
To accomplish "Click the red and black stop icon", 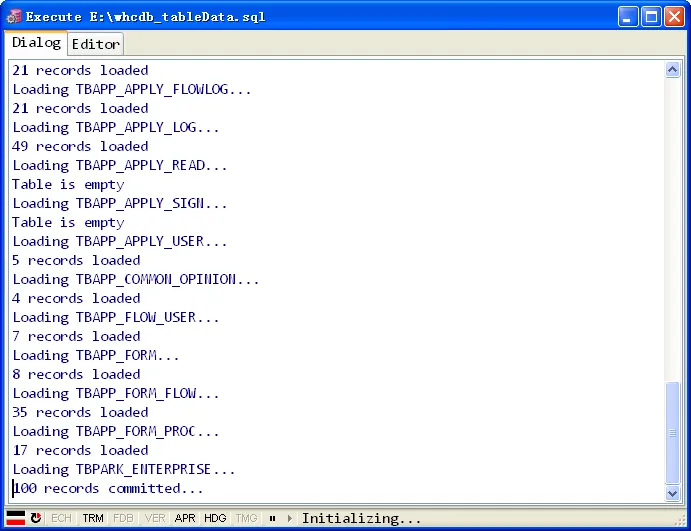I will click(15, 518).
